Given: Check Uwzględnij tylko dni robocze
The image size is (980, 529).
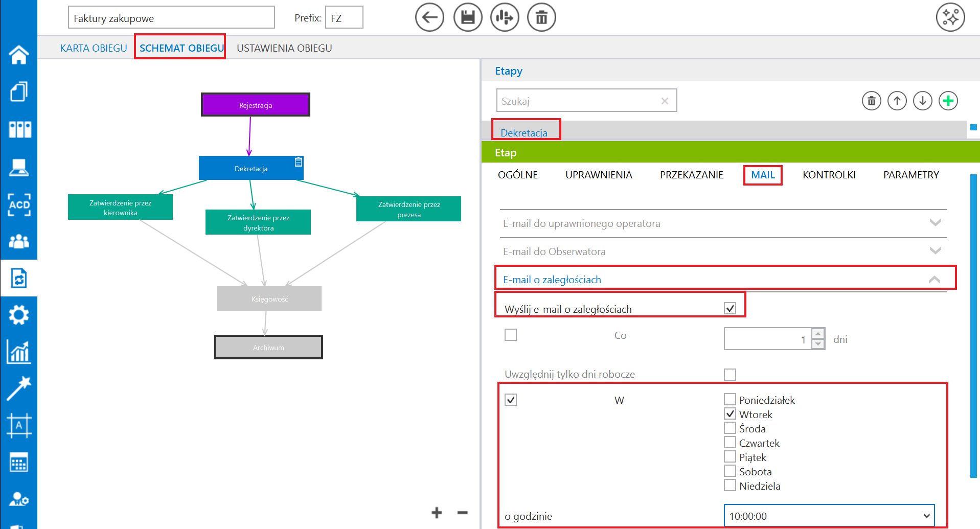Looking at the screenshot, I should tap(730, 375).
